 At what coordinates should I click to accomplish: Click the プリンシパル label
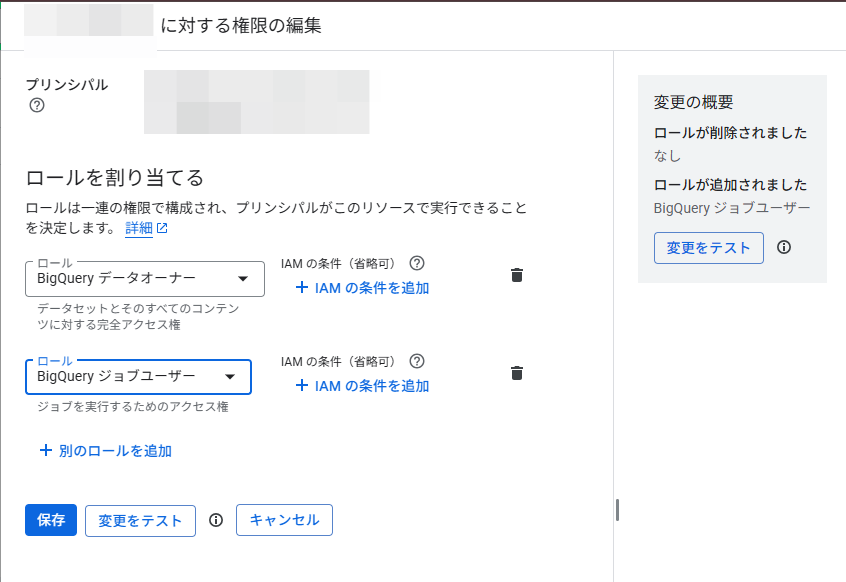(x=67, y=85)
